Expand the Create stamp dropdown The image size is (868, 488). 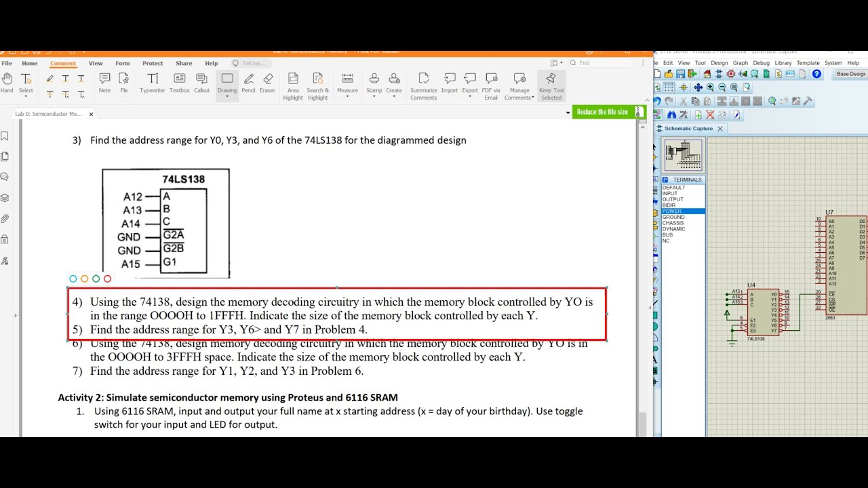coord(394,96)
